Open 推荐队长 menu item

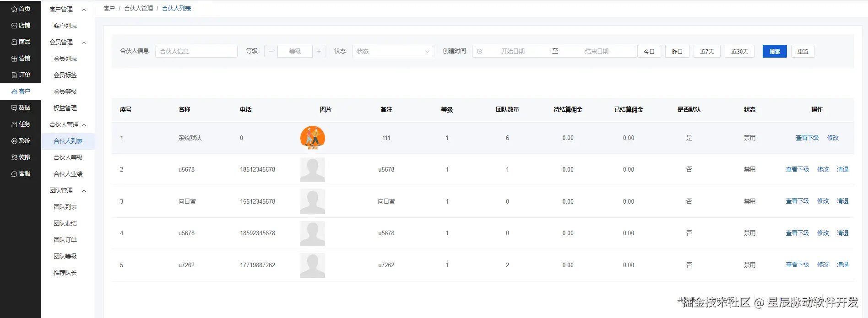click(65, 273)
